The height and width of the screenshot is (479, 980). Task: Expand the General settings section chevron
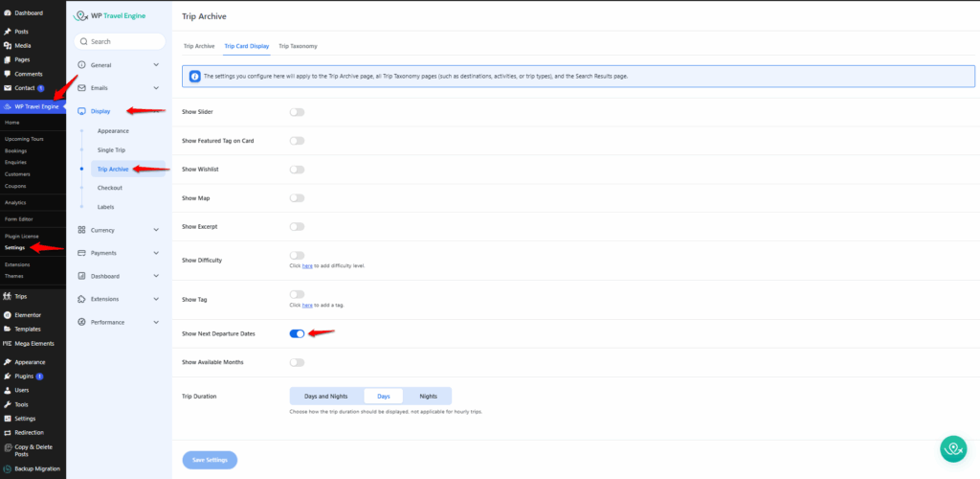click(156, 65)
